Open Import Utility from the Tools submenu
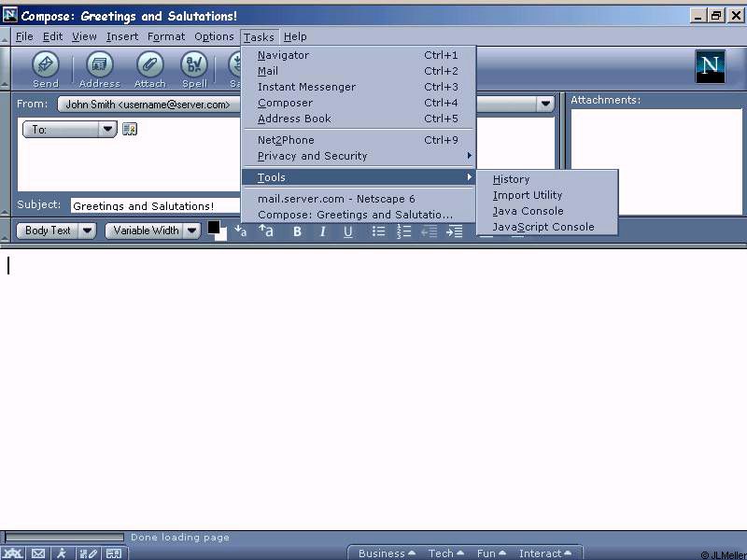 point(547,195)
